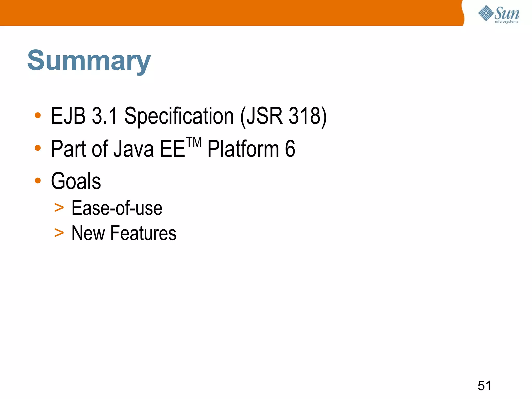Select the Summary slide title
This screenshot has height=399, width=532.
point(89,60)
